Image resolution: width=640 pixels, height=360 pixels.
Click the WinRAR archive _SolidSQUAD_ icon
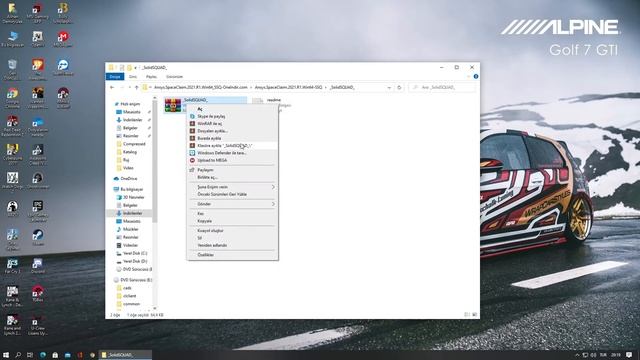pyautogui.click(x=173, y=105)
